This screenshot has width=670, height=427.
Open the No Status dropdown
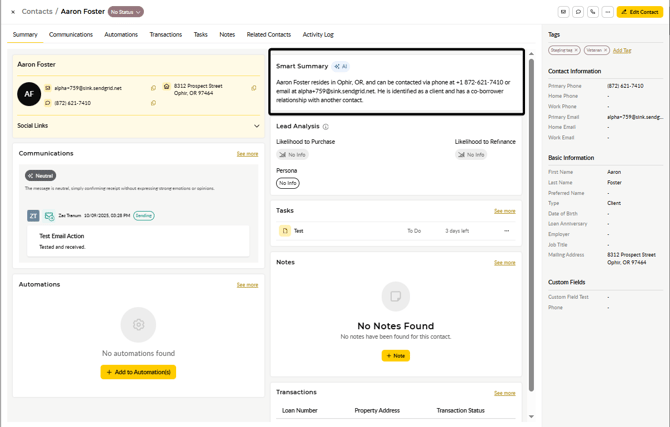(x=125, y=12)
